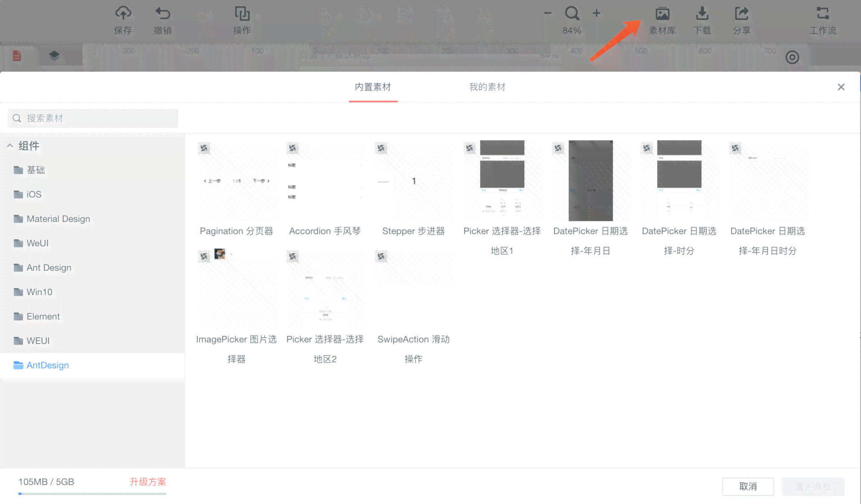Click the Save (保存) cloud upload icon

[123, 13]
